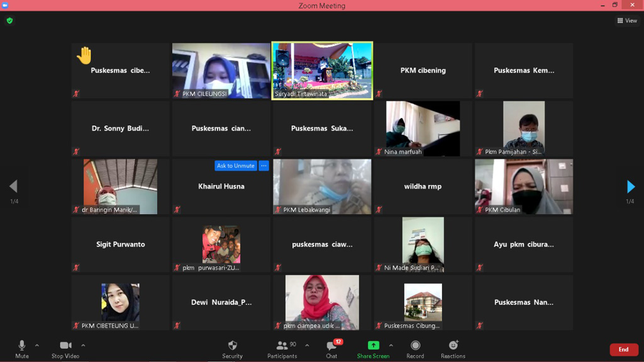Click muted mic icon on Puskesmas Suka... tile
Screen dimensions: 644x362
click(278, 152)
